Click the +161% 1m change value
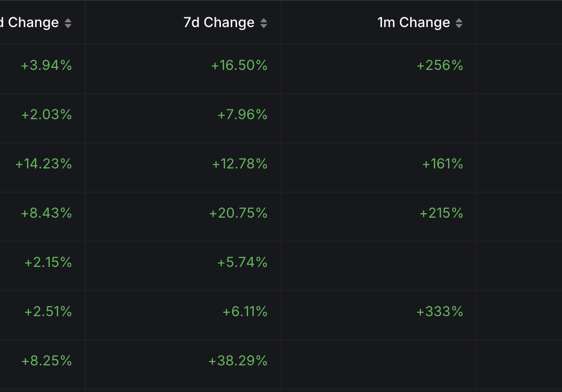Viewport: 562px width, 392px height. (442, 164)
